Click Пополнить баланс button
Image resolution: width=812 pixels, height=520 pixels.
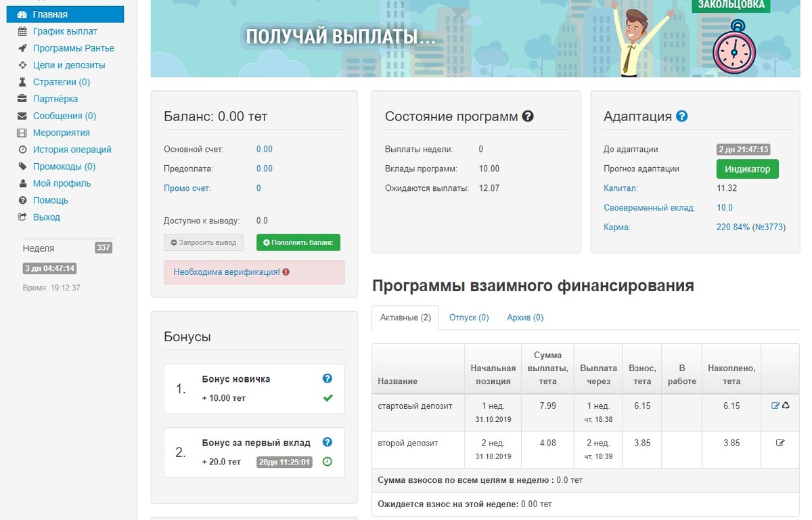tap(298, 242)
